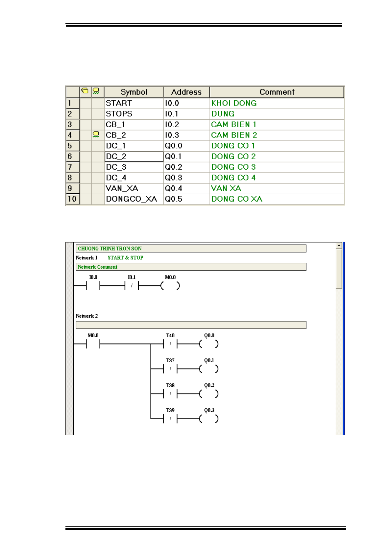Screen dimensions: 392x554
Task: Click the Q0.1 output coil
Action: tap(209, 369)
